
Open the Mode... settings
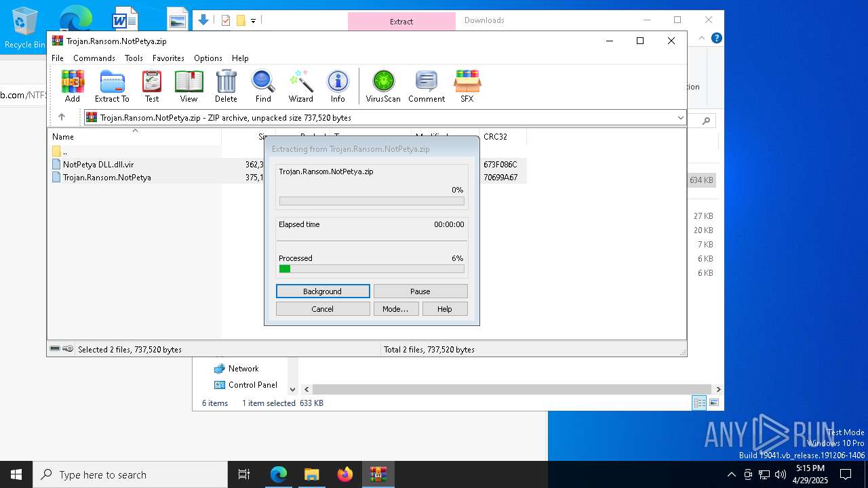point(395,309)
